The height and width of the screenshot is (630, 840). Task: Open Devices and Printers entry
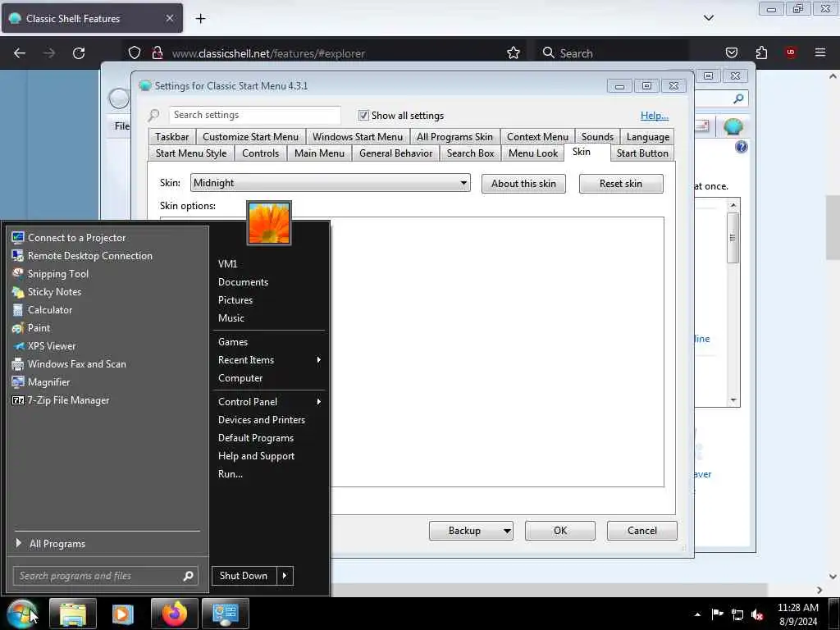point(262,420)
